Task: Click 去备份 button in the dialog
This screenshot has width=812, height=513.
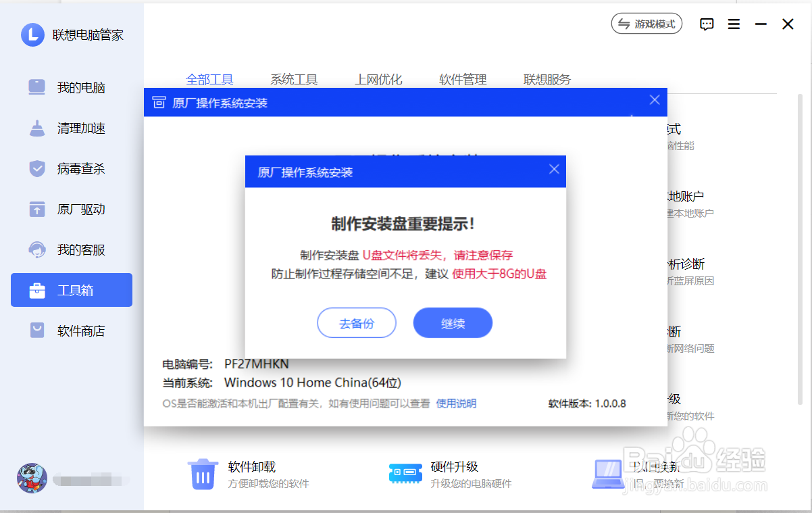Action: 356,323
